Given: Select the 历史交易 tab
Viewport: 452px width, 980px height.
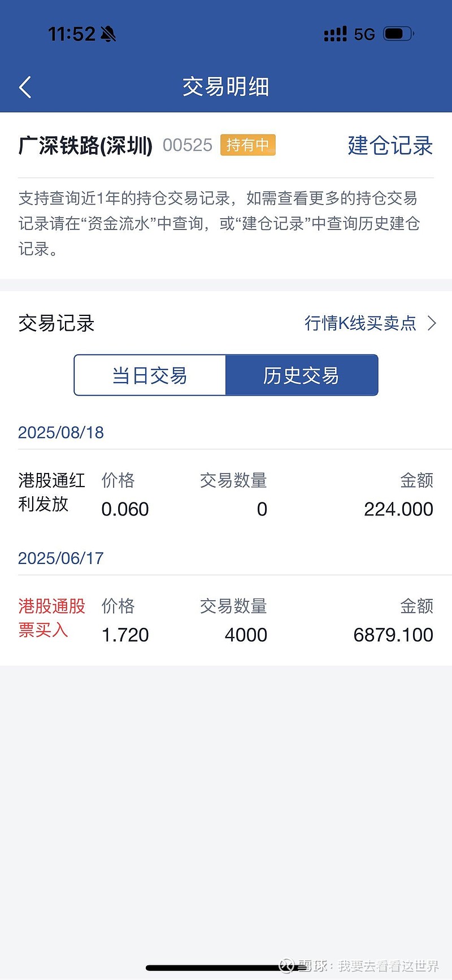Looking at the screenshot, I should point(301,375).
